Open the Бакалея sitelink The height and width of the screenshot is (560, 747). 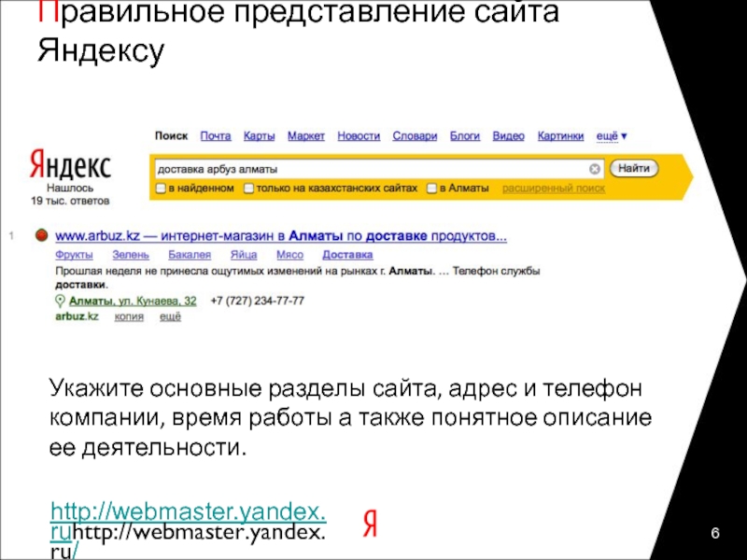pos(190,255)
